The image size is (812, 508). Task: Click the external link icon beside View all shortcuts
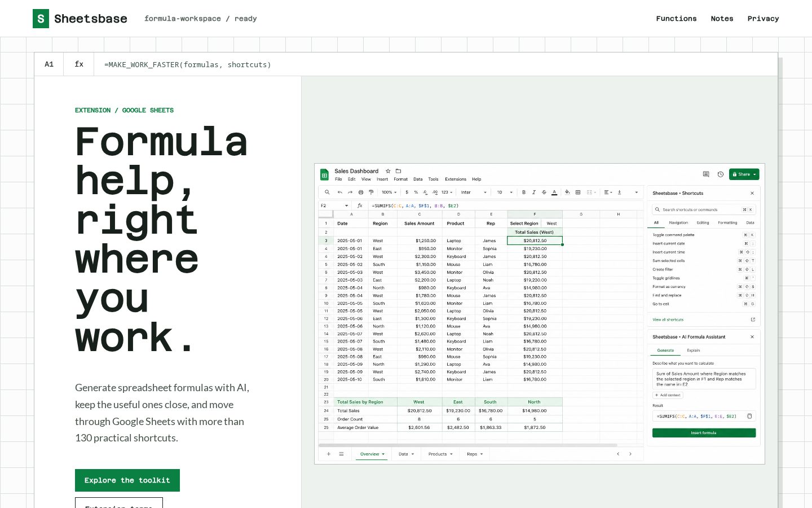coord(752,319)
